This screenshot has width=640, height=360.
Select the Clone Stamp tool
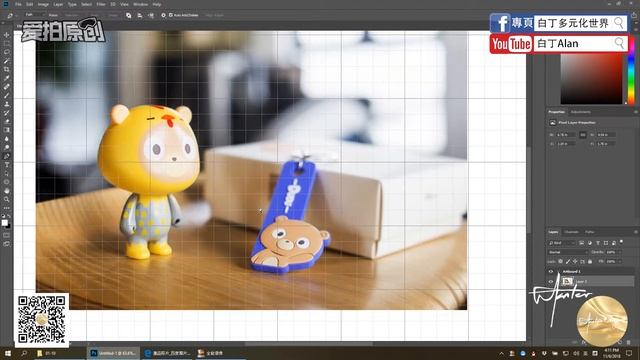pos(7,104)
